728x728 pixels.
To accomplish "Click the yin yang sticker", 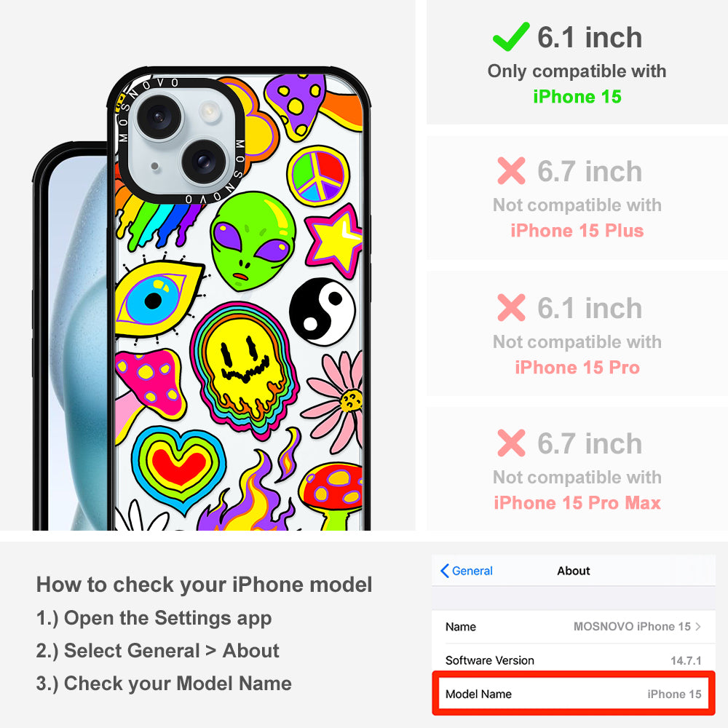I will (x=323, y=312).
